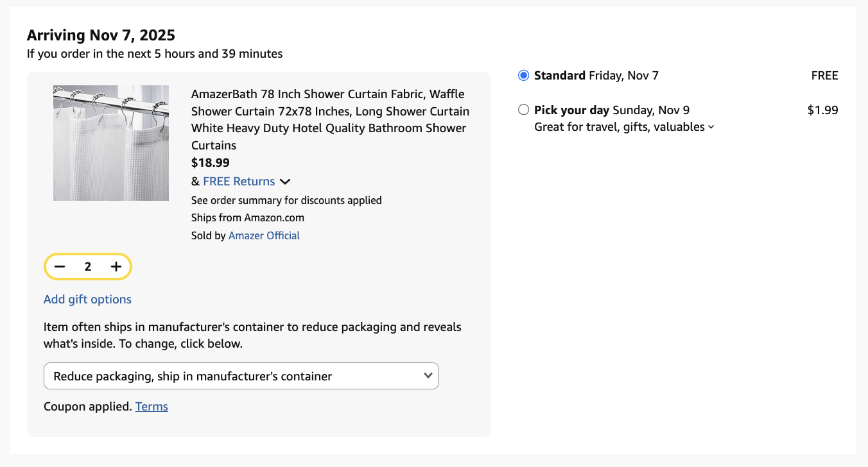Click the "Pick your day Sunday, Nov 9" label
The image size is (868, 467).
(611, 110)
